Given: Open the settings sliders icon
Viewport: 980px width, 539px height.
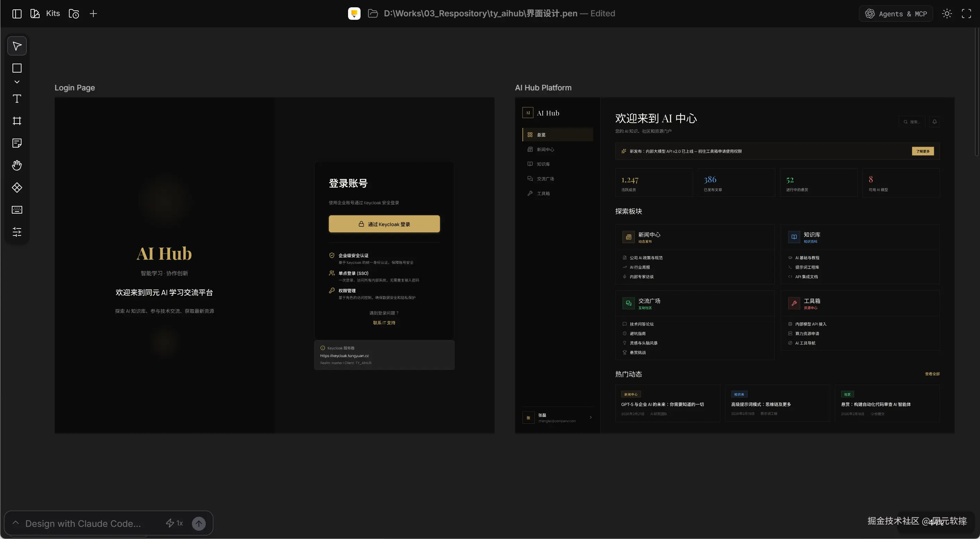Looking at the screenshot, I should point(17,232).
